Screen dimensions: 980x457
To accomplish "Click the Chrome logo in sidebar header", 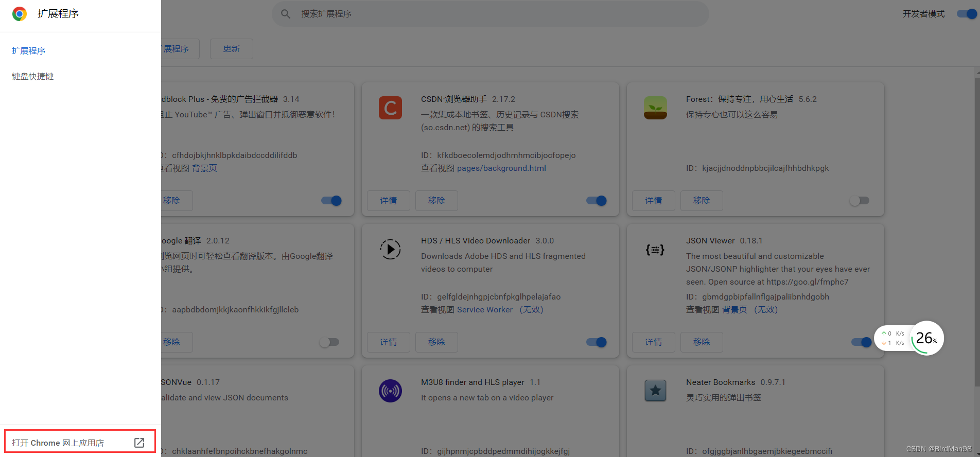I will click(x=20, y=14).
